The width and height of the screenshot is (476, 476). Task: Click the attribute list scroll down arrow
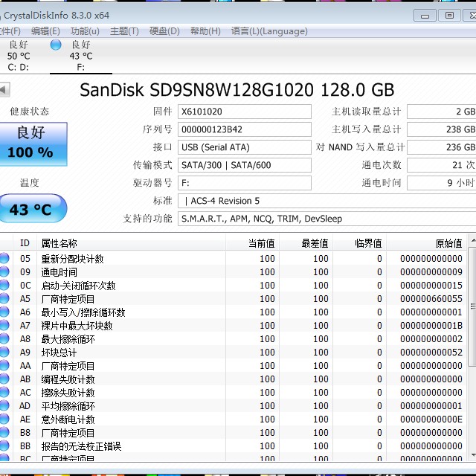pyautogui.click(x=473, y=455)
